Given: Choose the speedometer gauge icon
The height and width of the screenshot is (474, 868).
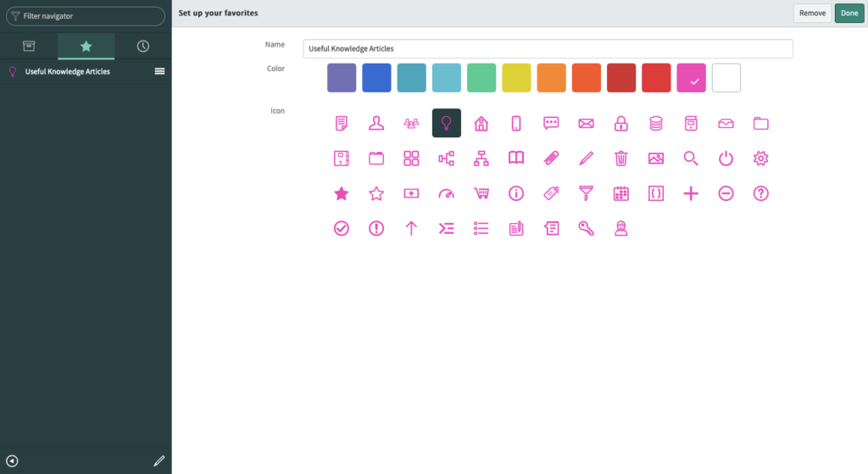Looking at the screenshot, I should coord(446,193).
